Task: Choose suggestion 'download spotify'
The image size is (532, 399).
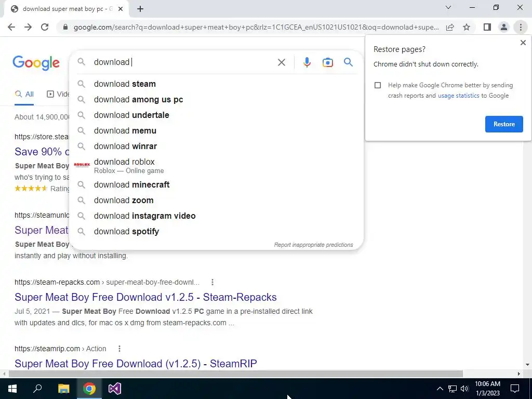Action: click(x=216, y=231)
